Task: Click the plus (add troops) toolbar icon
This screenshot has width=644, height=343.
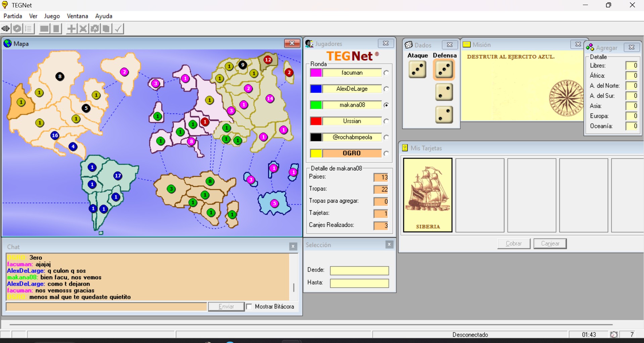Action: click(71, 29)
